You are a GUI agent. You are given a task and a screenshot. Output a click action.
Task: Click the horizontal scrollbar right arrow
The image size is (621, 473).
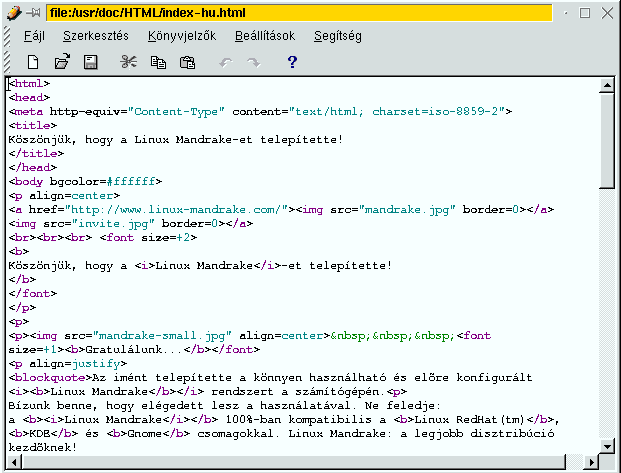coord(592,462)
